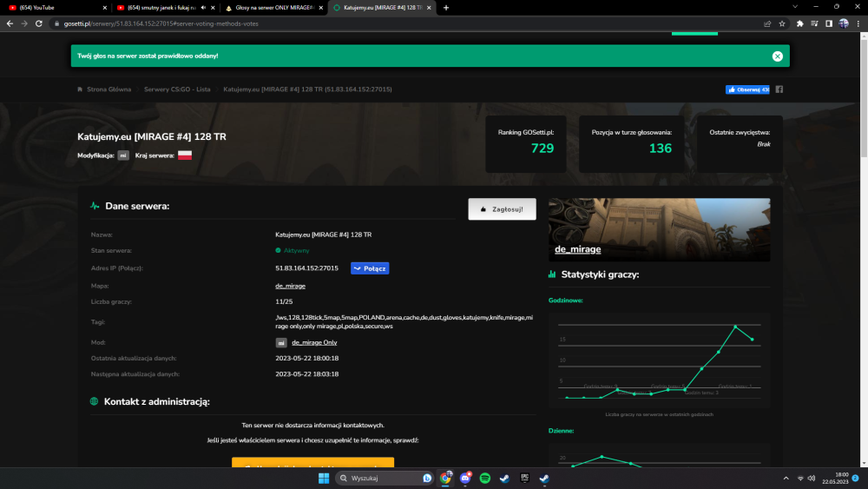868x489 pixels.
Task: Click the home icon in breadcrumb
Action: click(80, 89)
